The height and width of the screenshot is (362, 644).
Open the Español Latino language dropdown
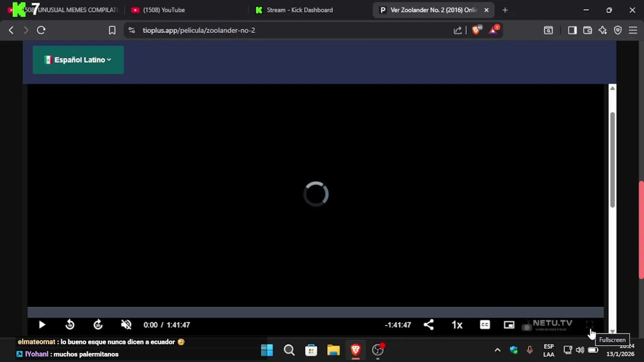(78, 60)
